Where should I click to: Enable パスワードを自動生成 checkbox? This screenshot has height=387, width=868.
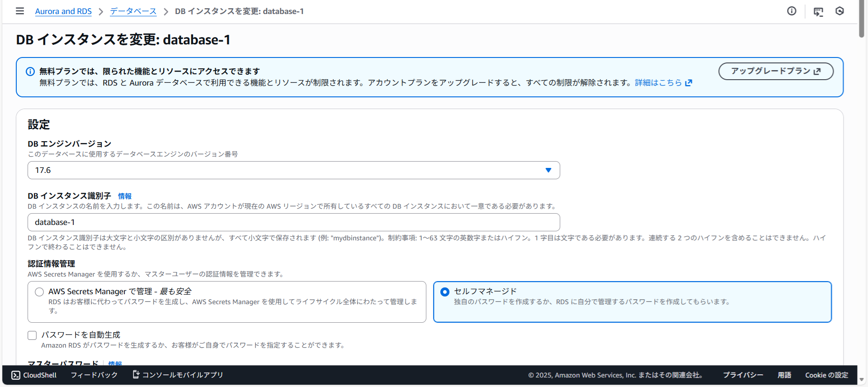(x=32, y=335)
